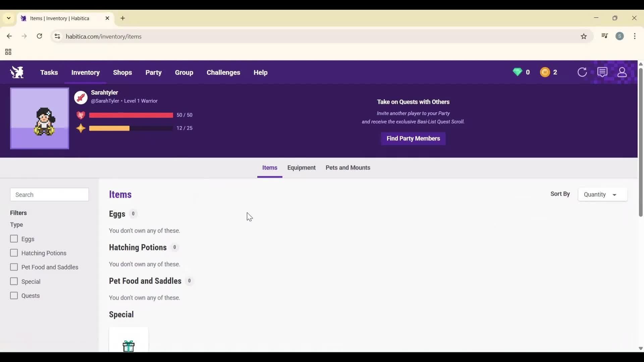Image resolution: width=644 pixels, height=362 pixels.
Task: Open the gems balance icon
Action: 518,72
